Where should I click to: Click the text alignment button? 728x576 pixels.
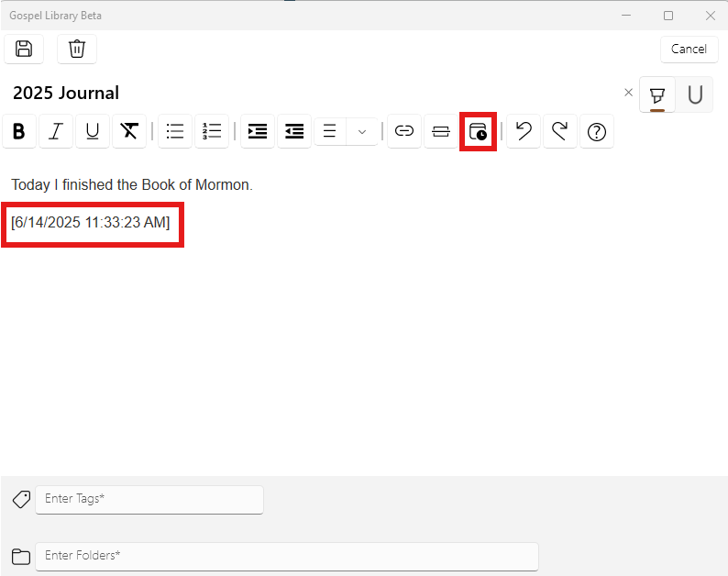330,131
